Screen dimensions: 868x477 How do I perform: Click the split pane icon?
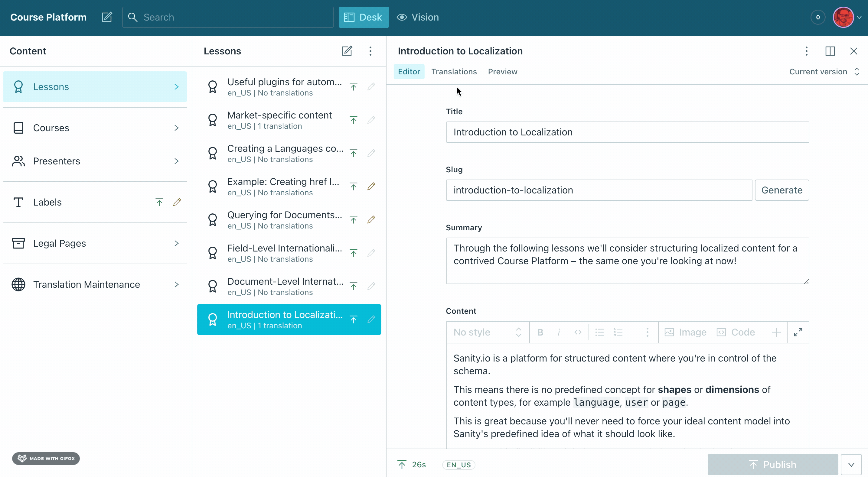pyautogui.click(x=830, y=51)
